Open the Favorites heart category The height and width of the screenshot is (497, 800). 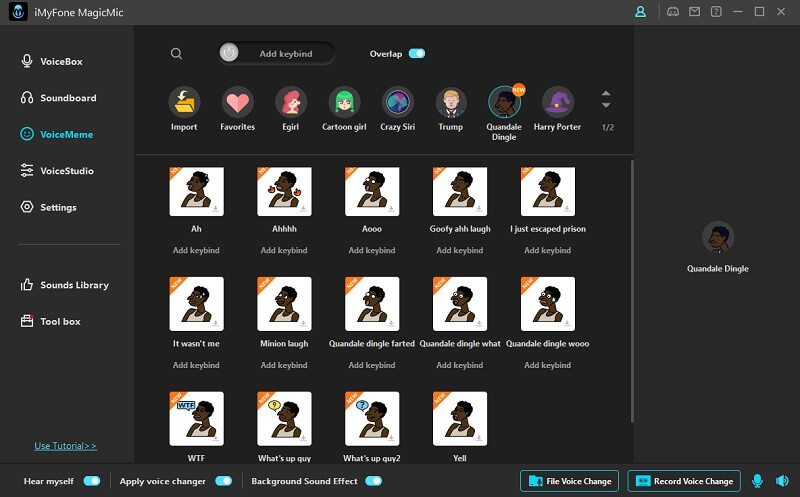point(238,102)
